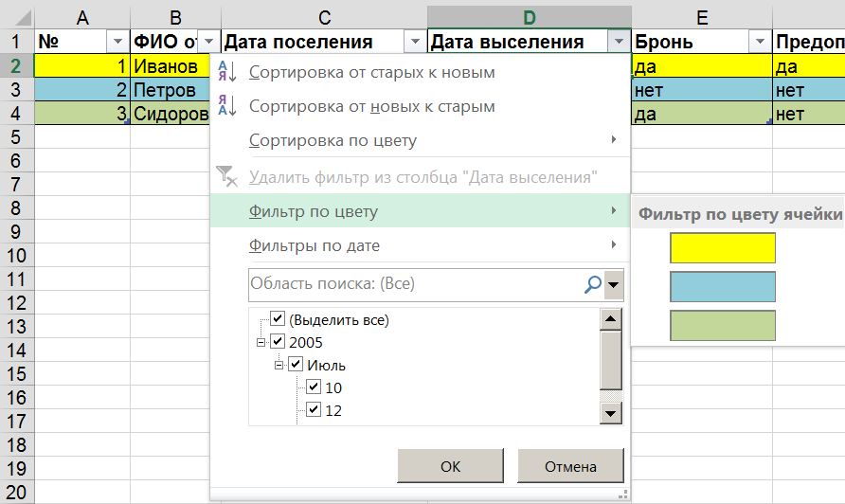Click the Бронь cell 'нет' in row 3
This screenshot has width=845, height=504.
[x=702, y=89]
